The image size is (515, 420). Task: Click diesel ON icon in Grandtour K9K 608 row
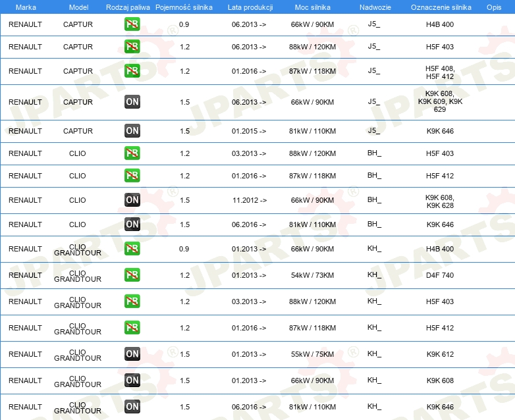coord(132,380)
